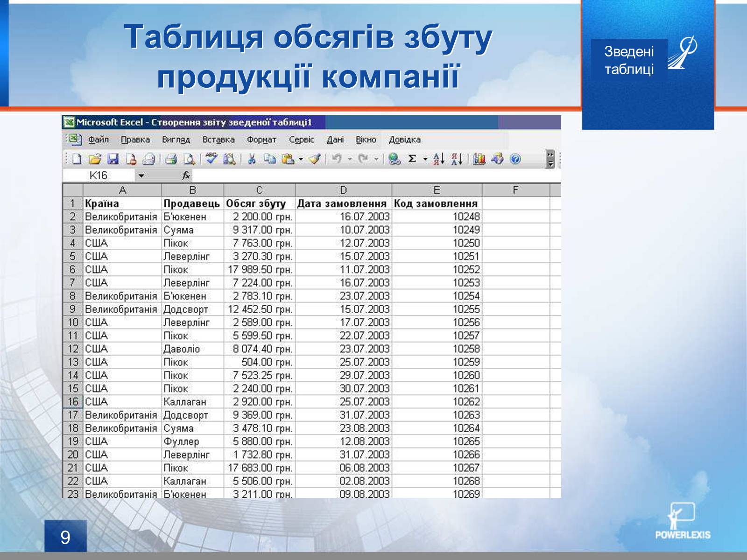Open the Файл menu
The image size is (747, 560).
99,140
